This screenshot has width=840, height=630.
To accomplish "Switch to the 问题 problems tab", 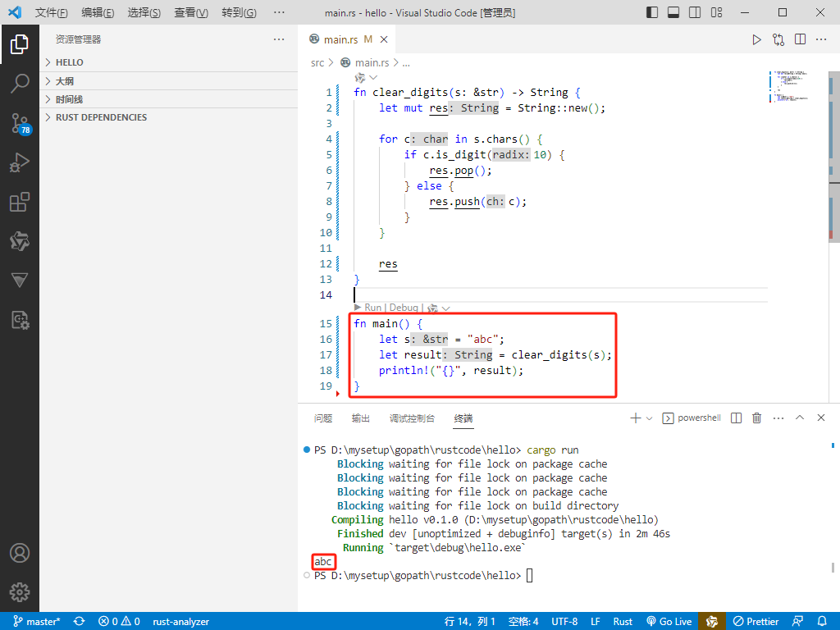I will click(323, 418).
